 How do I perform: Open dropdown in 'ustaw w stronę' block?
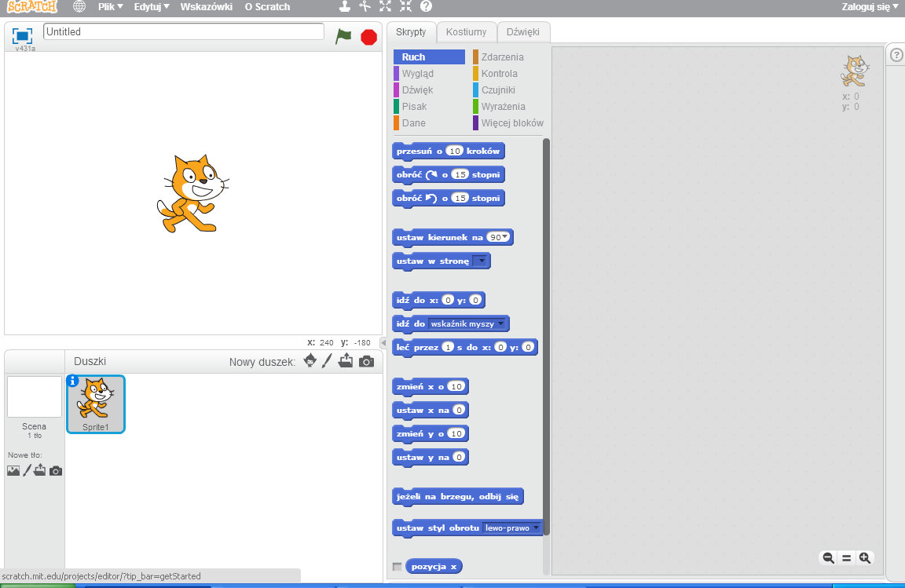point(481,261)
